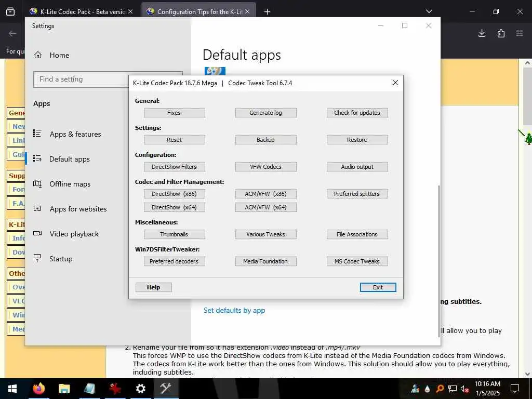Click the Help button in Codec Tweak Tool
Viewport: 532px width, 399px height.
click(153, 287)
